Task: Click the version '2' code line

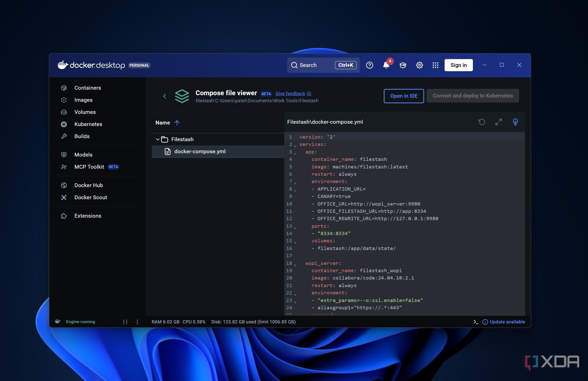Action: (x=317, y=137)
